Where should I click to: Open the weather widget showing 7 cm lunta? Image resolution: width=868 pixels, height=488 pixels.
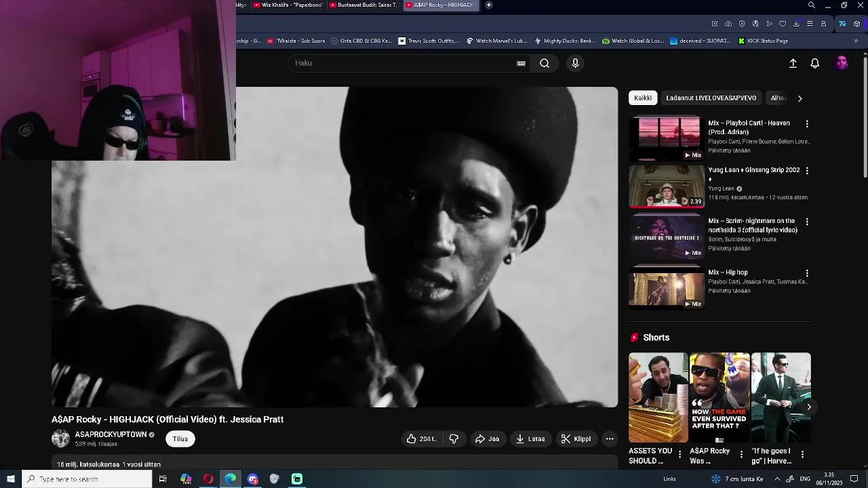[x=737, y=479]
